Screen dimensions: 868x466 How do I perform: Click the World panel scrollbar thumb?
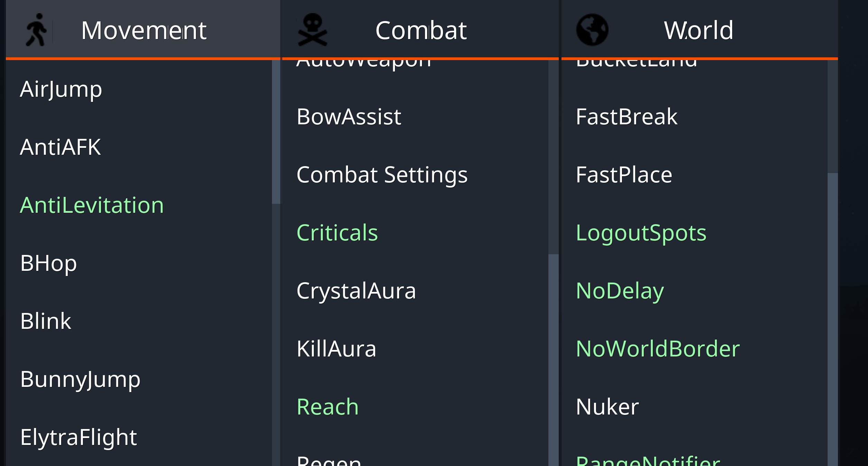tap(833, 319)
